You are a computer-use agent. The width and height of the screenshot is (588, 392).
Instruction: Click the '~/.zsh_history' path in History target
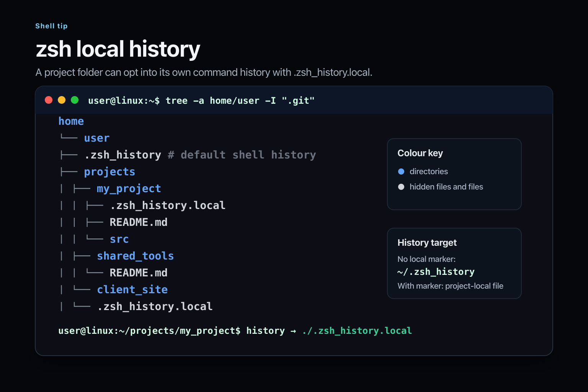pyautogui.click(x=436, y=272)
